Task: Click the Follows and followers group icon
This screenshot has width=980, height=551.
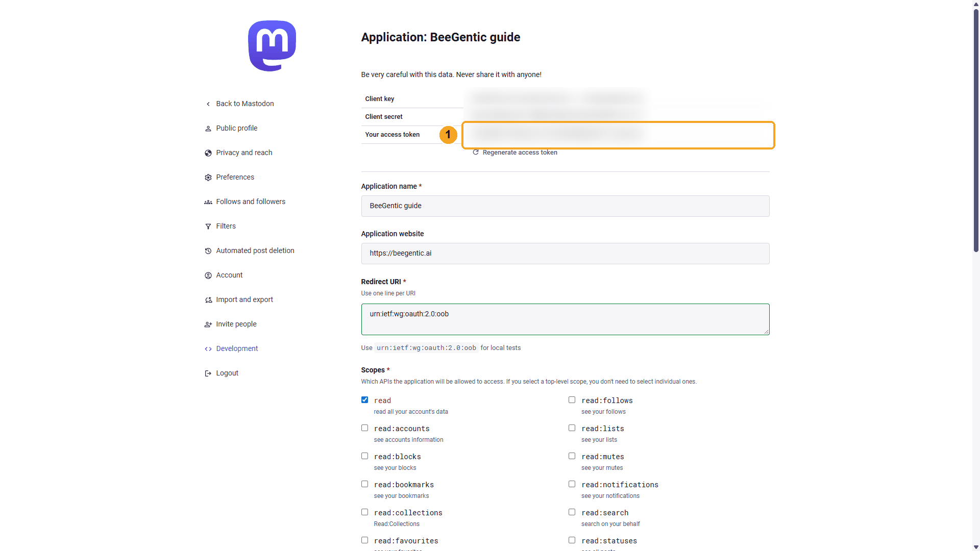Action: coord(208,202)
